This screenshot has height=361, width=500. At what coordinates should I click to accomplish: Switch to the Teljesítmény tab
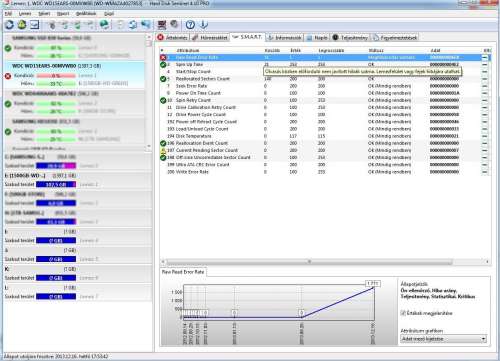point(350,37)
